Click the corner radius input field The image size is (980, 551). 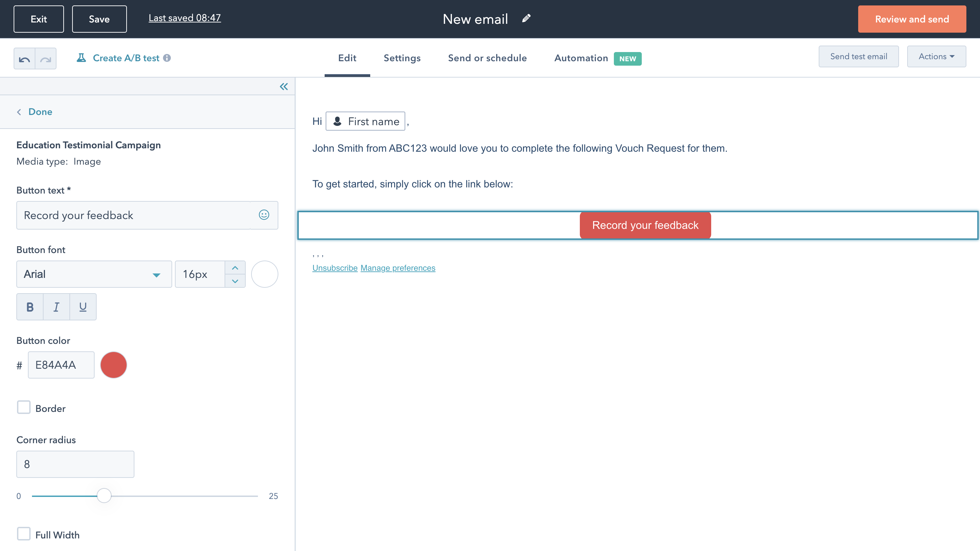75,464
